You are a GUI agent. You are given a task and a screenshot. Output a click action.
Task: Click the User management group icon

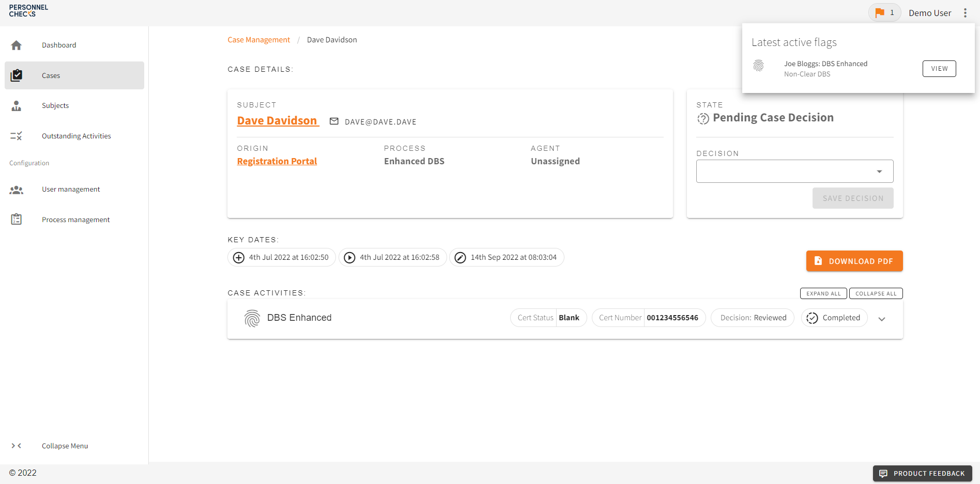[x=17, y=190]
